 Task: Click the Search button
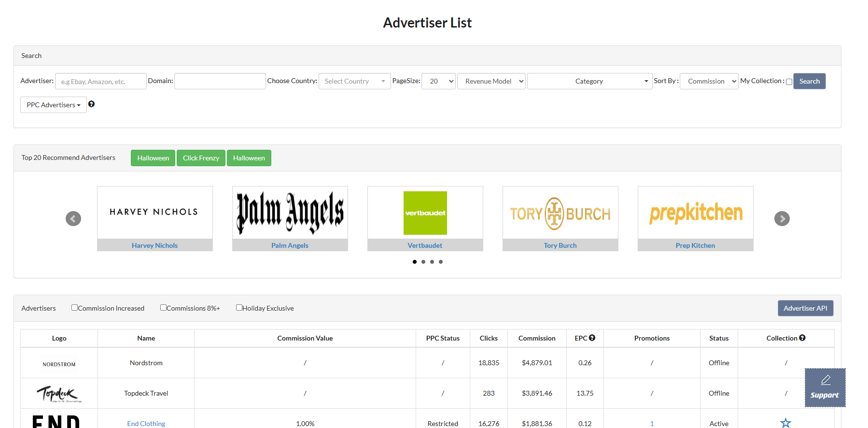[810, 81]
